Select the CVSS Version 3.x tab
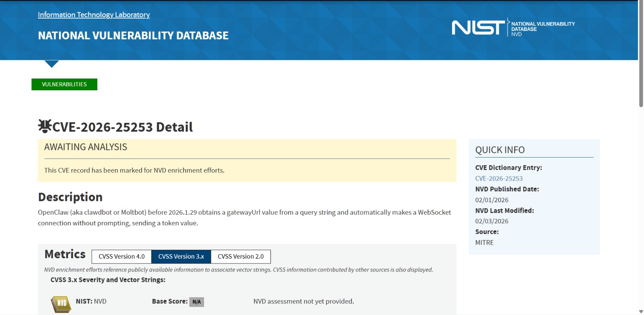Screen dimensions: 644x315 coord(181,257)
